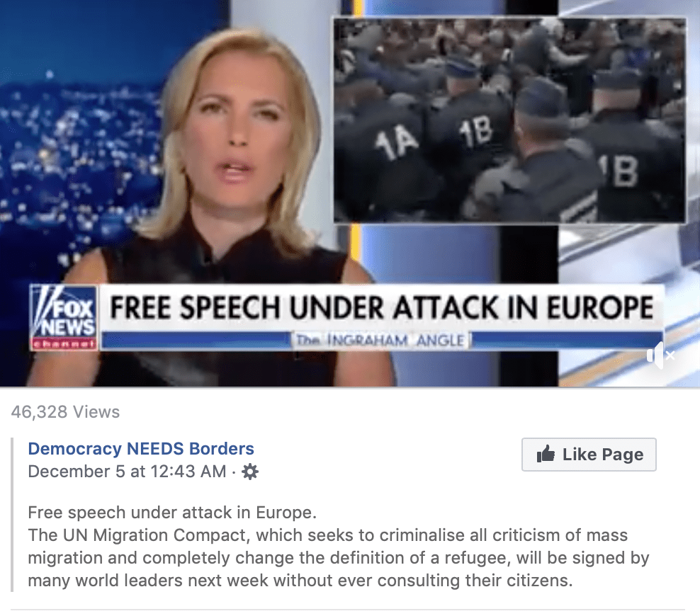
Task: Click the 46,328 Views count
Action: [x=65, y=411]
